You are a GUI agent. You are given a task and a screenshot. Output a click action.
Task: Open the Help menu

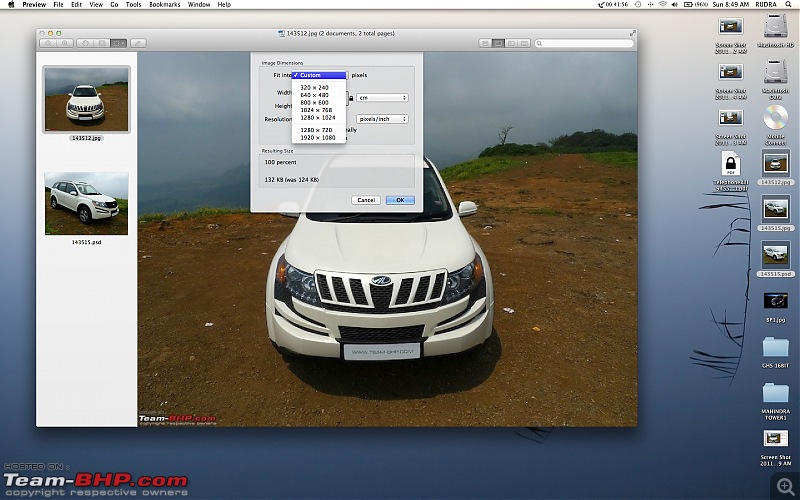pyautogui.click(x=224, y=4)
